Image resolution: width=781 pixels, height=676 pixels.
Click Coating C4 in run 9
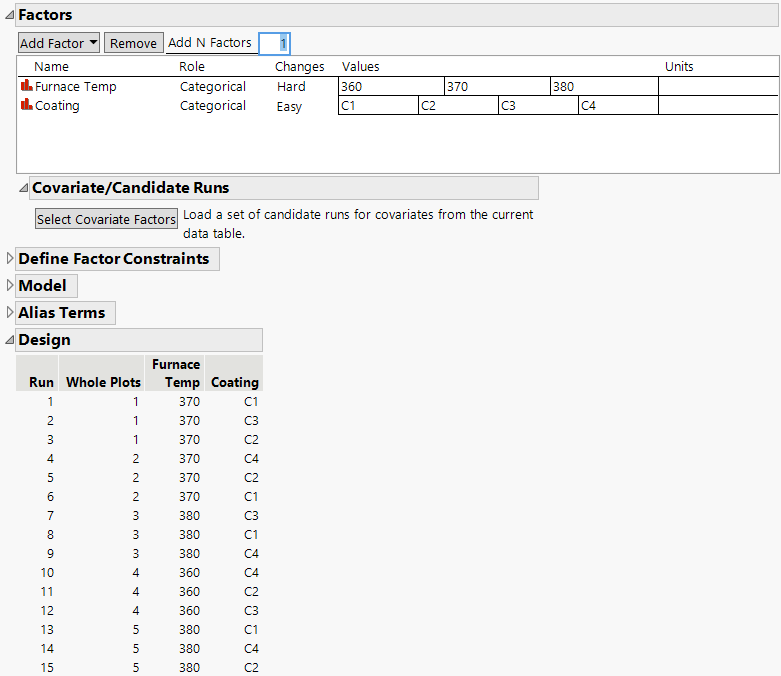[x=251, y=553]
